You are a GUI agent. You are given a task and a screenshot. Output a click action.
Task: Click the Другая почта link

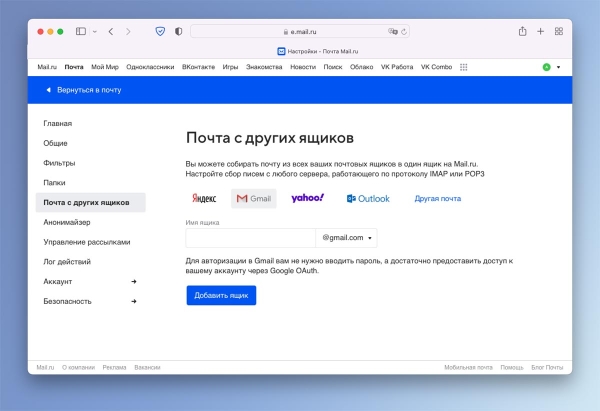pyautogui.click(x=438, y=199)
